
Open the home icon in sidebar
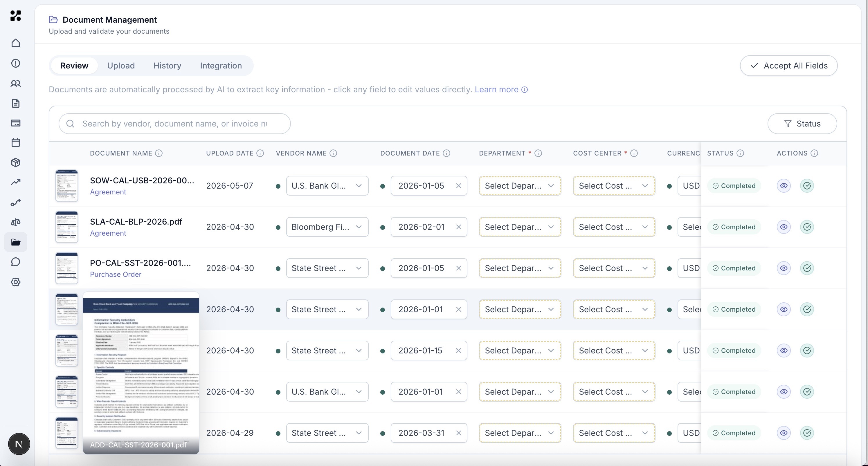tap(15, 43)
